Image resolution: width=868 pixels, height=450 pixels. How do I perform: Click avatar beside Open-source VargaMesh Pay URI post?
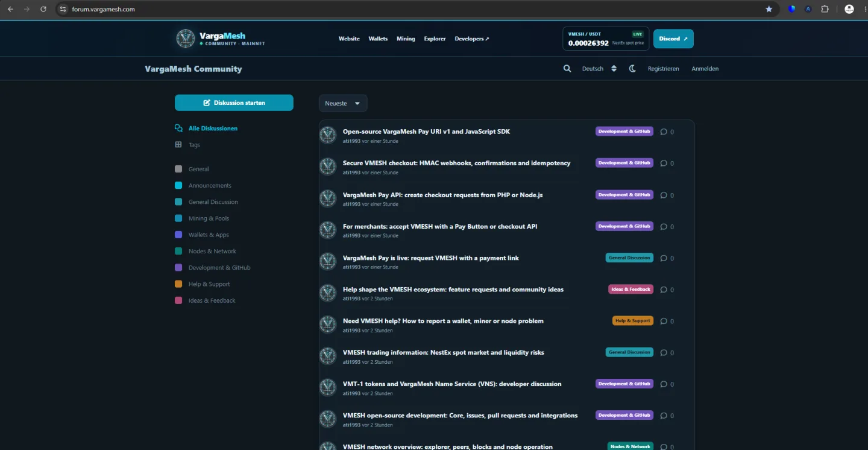click(328, 135)
